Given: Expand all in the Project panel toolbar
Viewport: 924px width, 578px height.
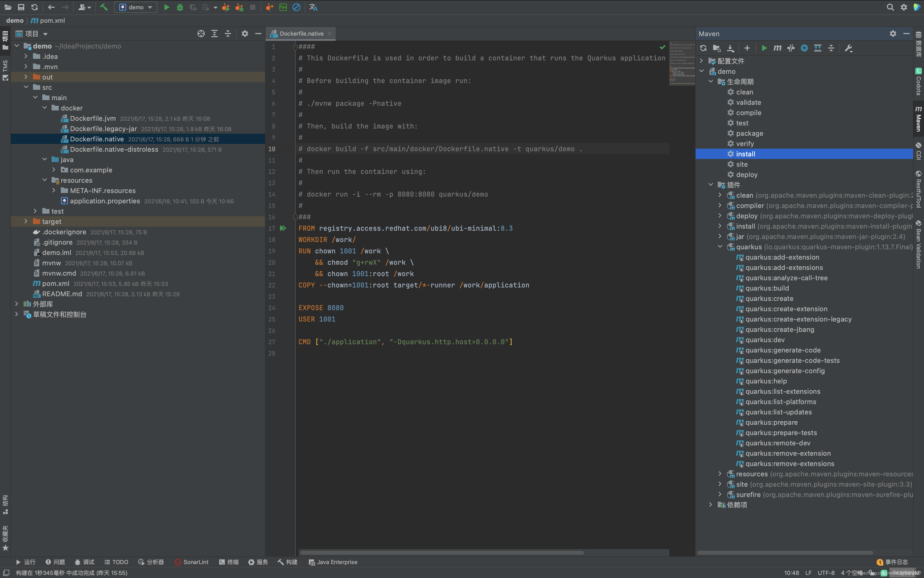Looking at the screenshot, I should pos(214,34).
